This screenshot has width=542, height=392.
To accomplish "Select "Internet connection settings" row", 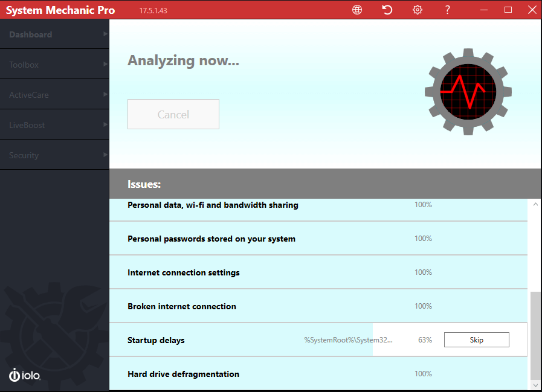I will (318, 272).
